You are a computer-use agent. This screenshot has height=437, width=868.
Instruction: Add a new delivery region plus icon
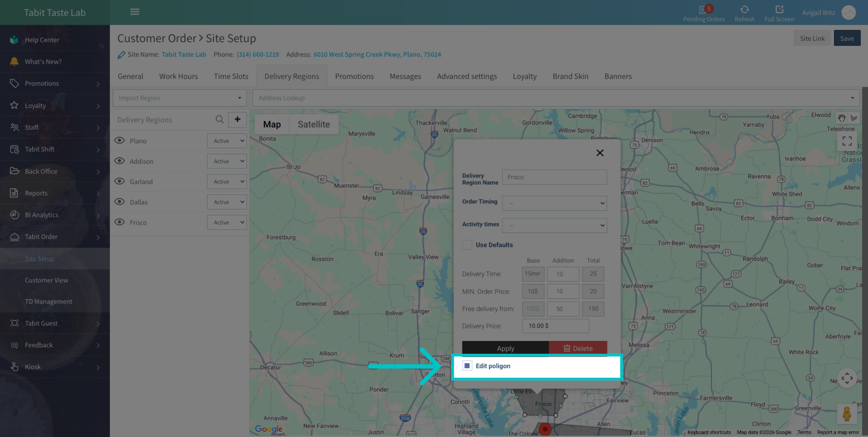[x=238, y=119]
